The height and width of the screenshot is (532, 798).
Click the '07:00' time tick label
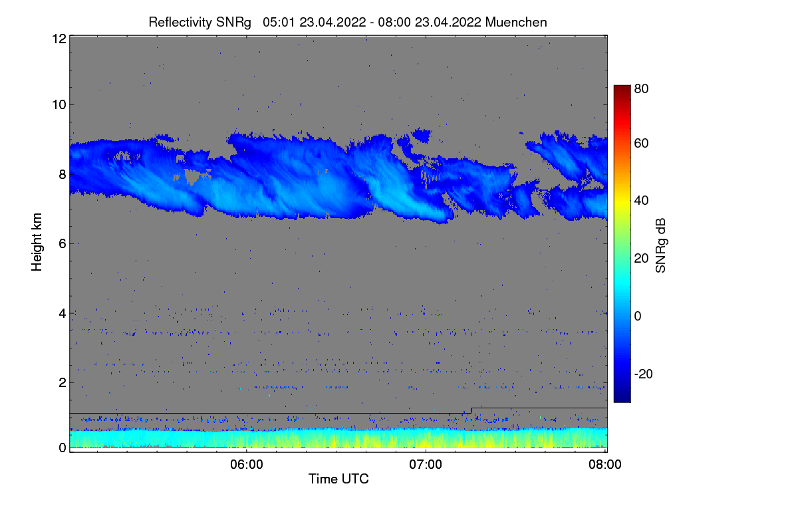(x=426, y=465)
